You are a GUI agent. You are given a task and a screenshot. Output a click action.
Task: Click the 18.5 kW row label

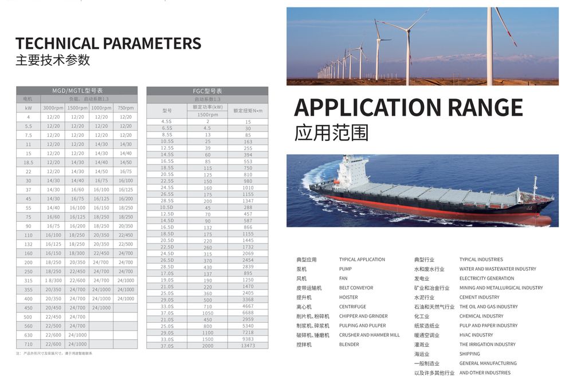pos(28,162)
